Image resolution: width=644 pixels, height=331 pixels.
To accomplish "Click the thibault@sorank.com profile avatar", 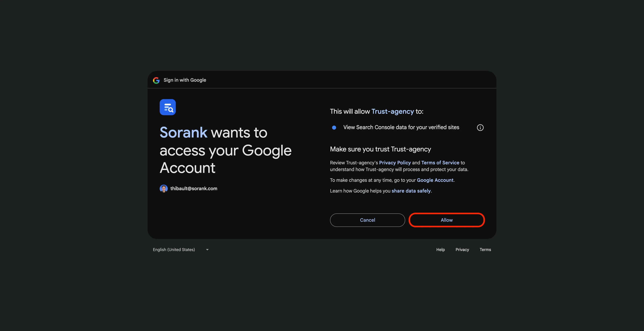I will tap(164, 188).
